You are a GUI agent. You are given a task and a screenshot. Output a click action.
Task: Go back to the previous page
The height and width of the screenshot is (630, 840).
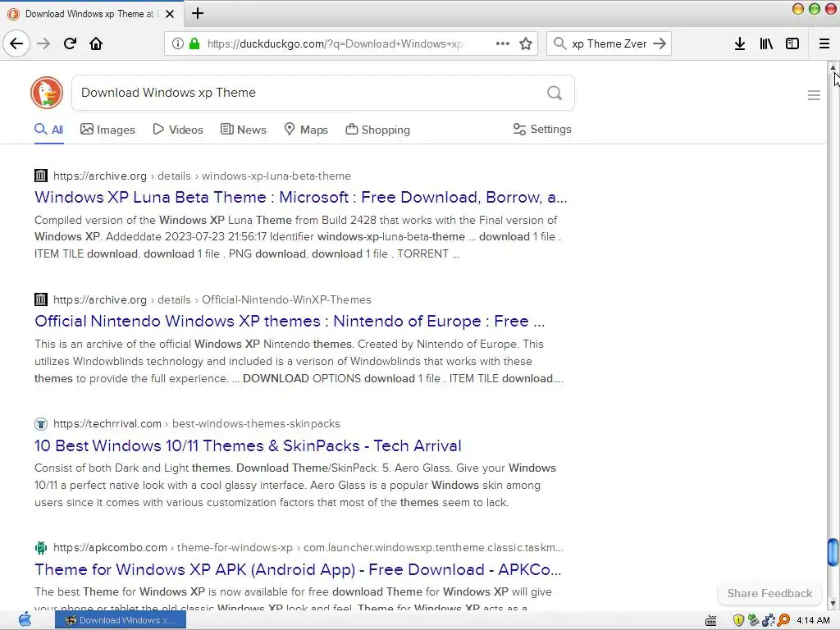16,43
